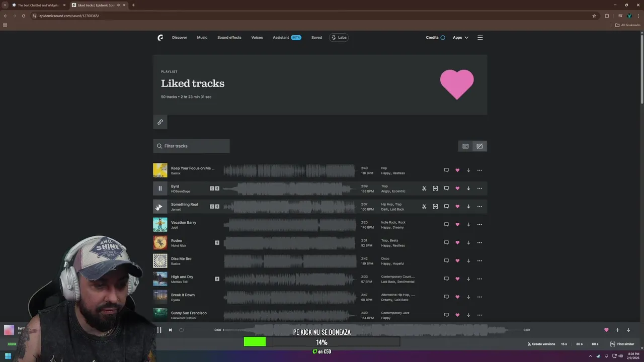Download the Break It Down track

468,297
